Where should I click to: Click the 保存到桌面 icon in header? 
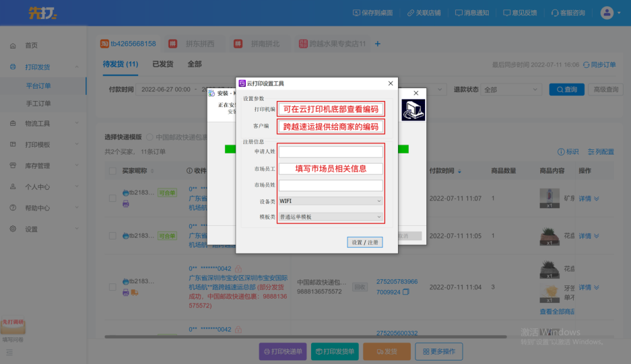tap(356, 13)
